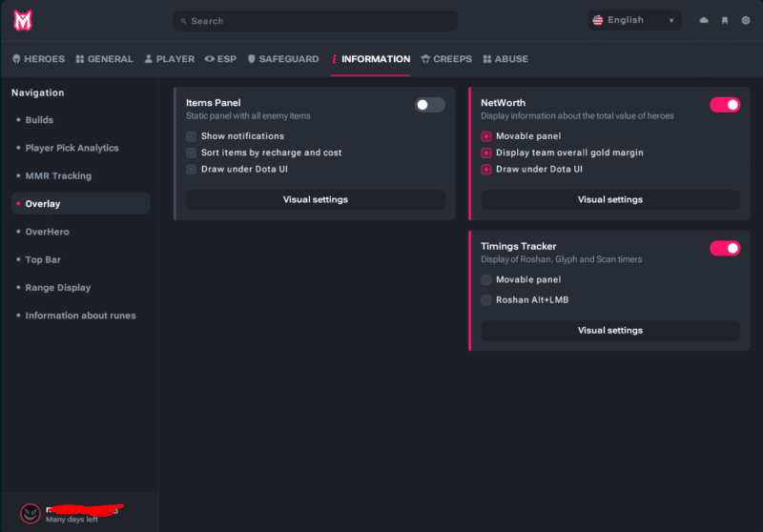Enable the Items Panel toggle
The height and width of the screenshot is (532, 763).
[430, 105]
